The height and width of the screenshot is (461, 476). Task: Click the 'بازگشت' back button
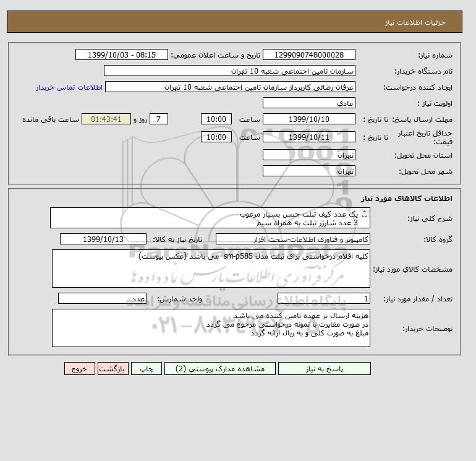coord(113,369)
